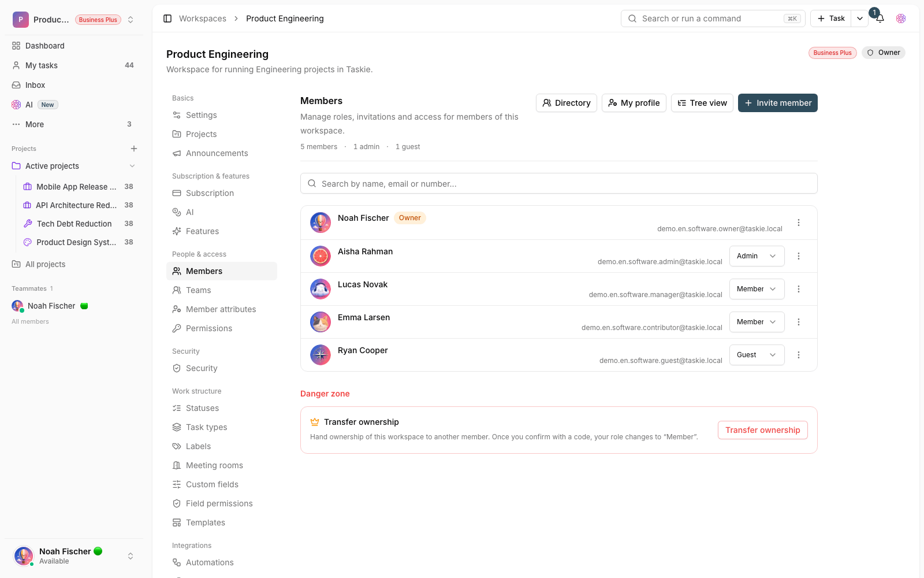Open Inbox in the sidebar
This screenshot has height=578, width=924.
click(74, 85)
